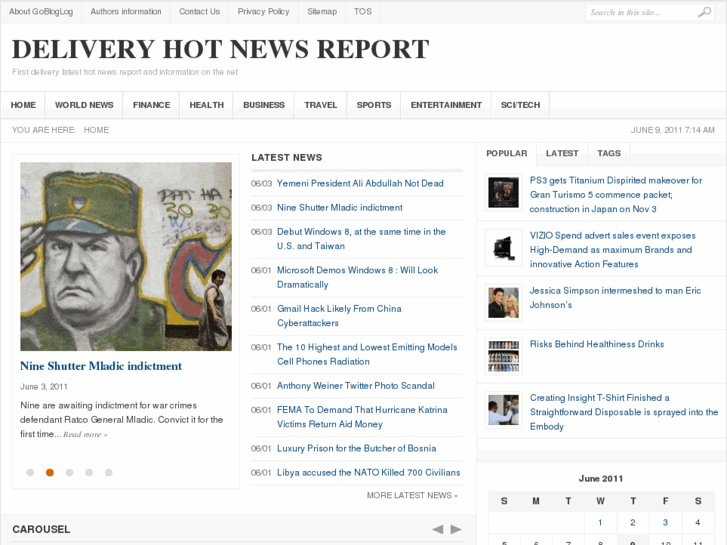Viewport: 727px width, 545px height.
Task: Open FEMA Hurricane Katrina article
Action: [x=362, y=417]
